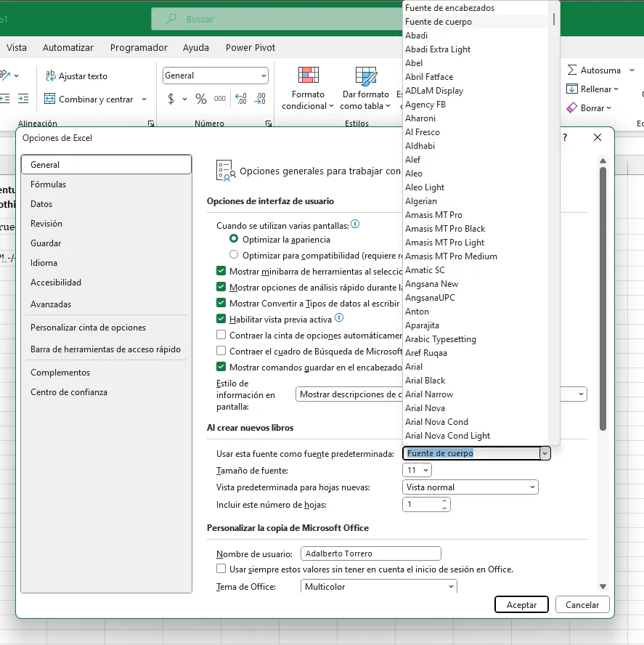
Task: Click the increase indent icon
Action: pyautogui.click(x=23, y=98)
